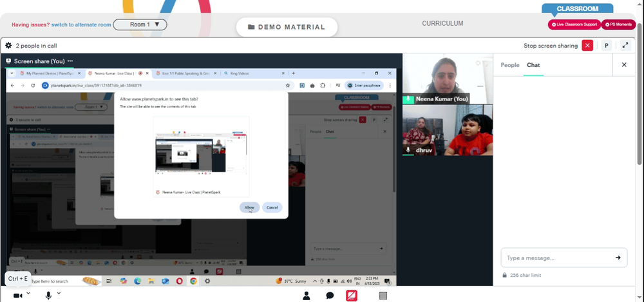
Task: Stop screen sharing with the red X button
Action: point(587,46)
